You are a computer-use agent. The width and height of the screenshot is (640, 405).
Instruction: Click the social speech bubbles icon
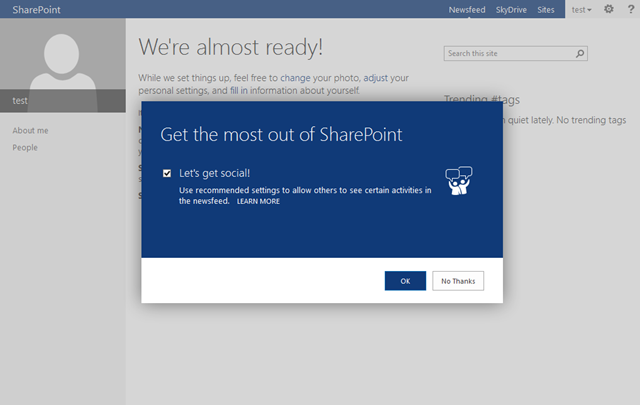coord(459,180)
